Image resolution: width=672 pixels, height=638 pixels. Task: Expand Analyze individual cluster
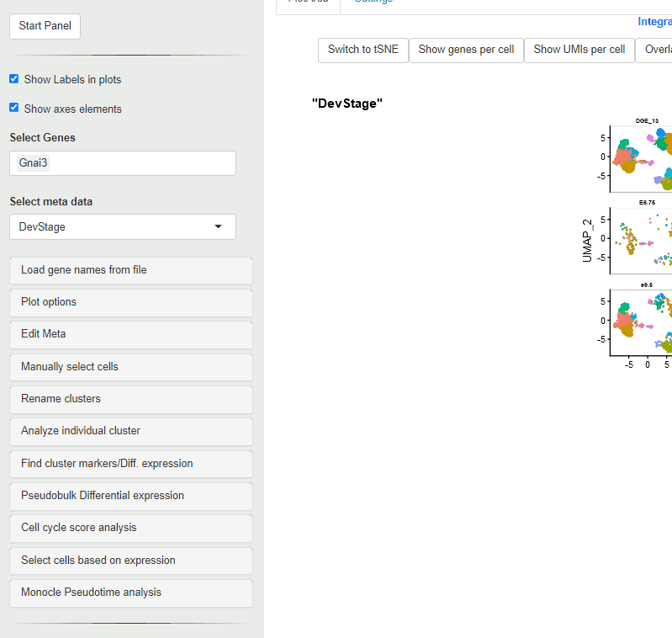(130, 431)
